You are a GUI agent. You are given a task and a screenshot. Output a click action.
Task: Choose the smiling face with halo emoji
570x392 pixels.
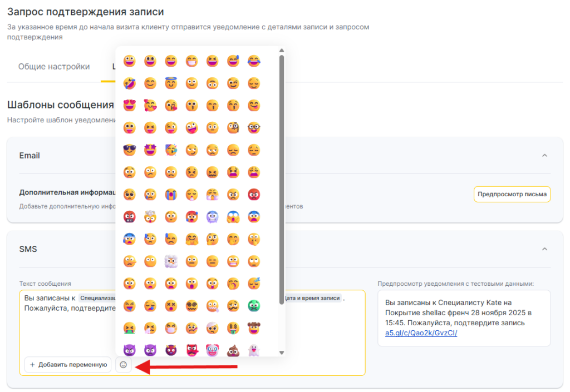click(x=171, y=83)
